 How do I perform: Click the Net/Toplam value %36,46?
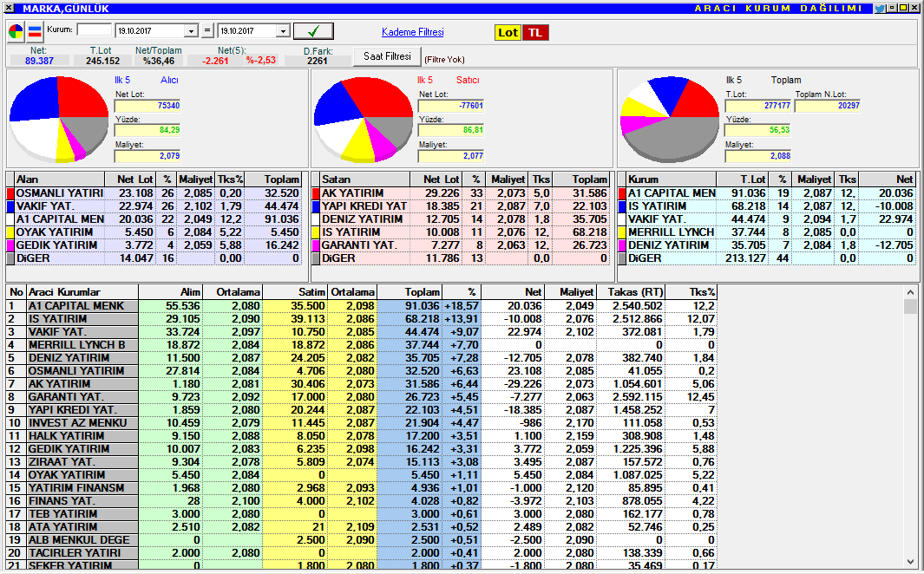click(x=159, y=61)
